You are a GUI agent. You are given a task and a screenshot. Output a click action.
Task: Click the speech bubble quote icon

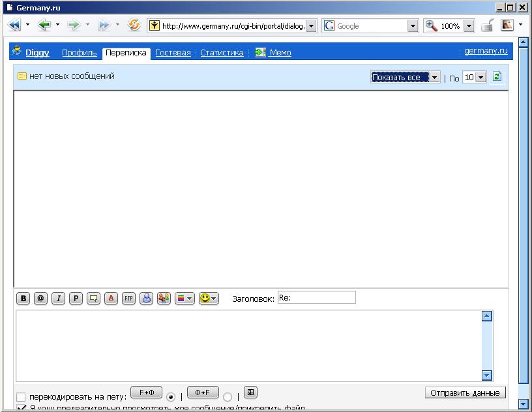[93, 298]
